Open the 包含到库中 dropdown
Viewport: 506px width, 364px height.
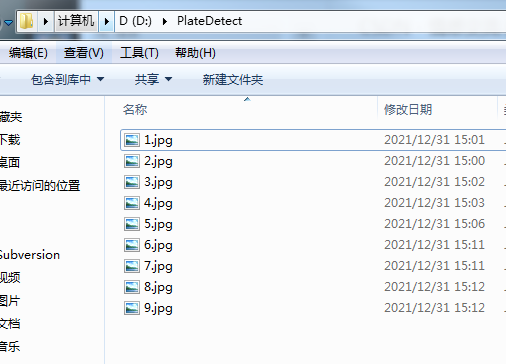(67, 79)
